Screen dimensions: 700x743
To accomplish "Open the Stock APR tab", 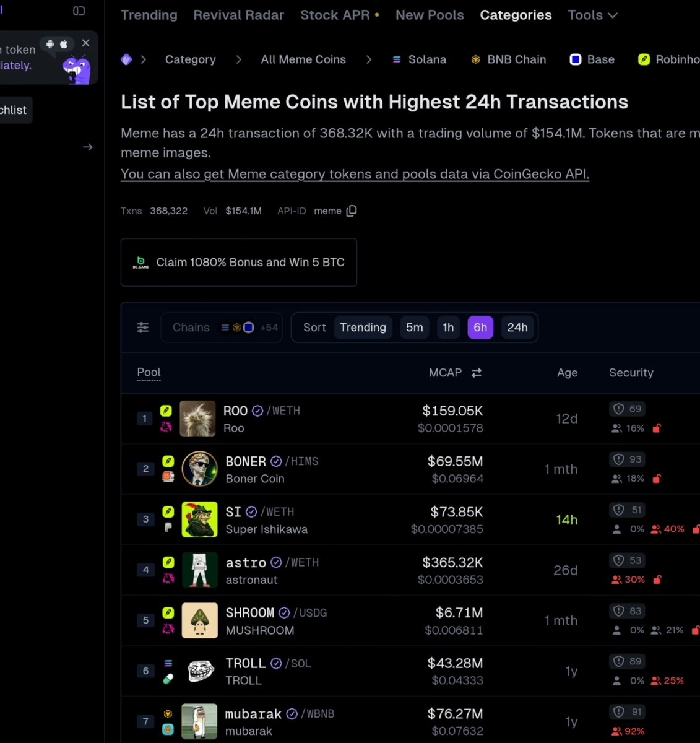I will 340,15.
